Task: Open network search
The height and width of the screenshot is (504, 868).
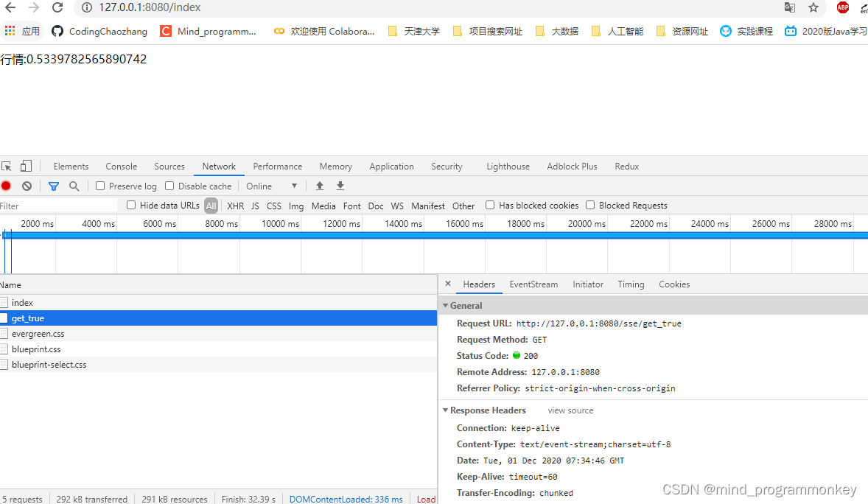Action: point(74,186)
